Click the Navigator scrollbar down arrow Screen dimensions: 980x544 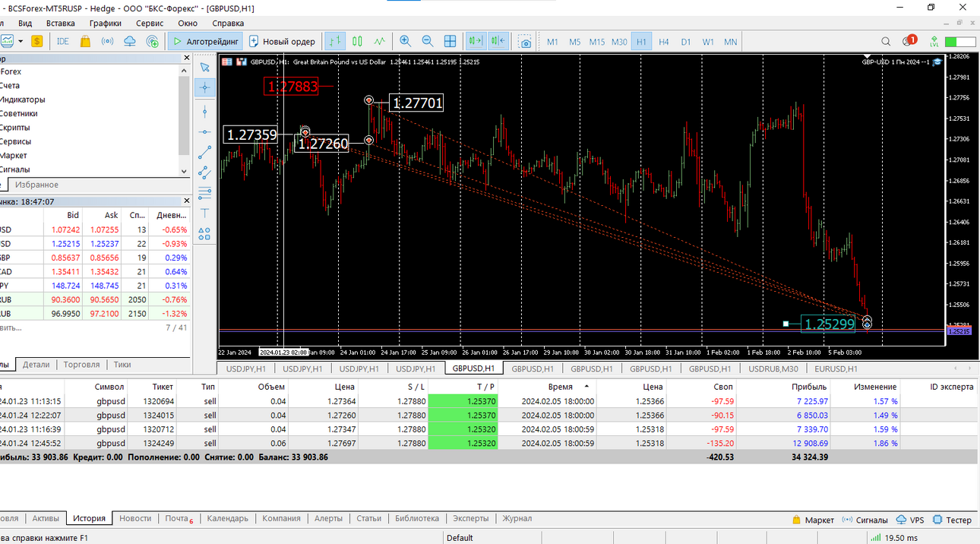click(x=183, y=172)
